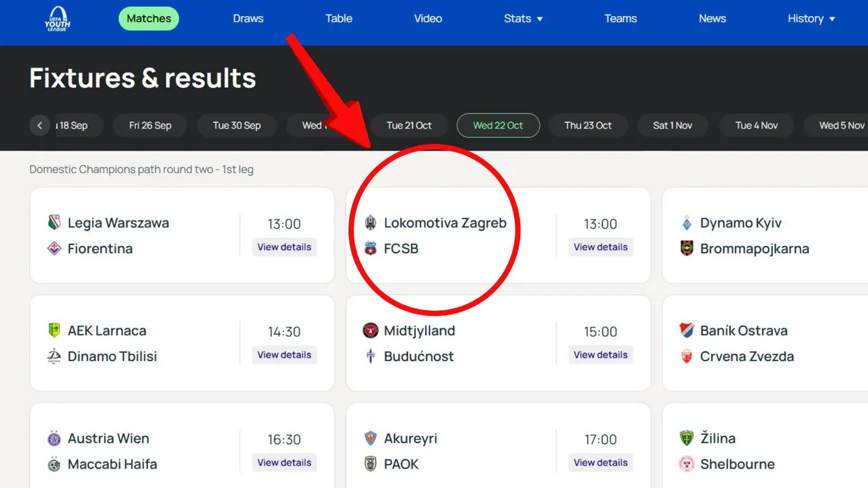Click the Midtjylland club crest

[371, 330]
